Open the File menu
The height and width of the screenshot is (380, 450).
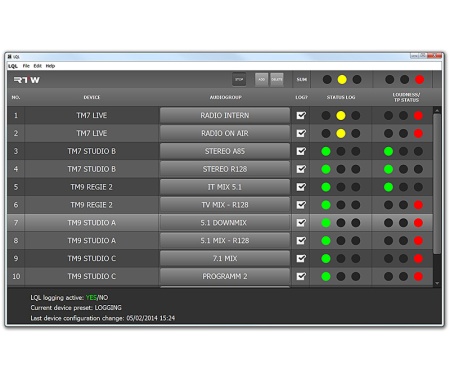[x=26, y=66]
